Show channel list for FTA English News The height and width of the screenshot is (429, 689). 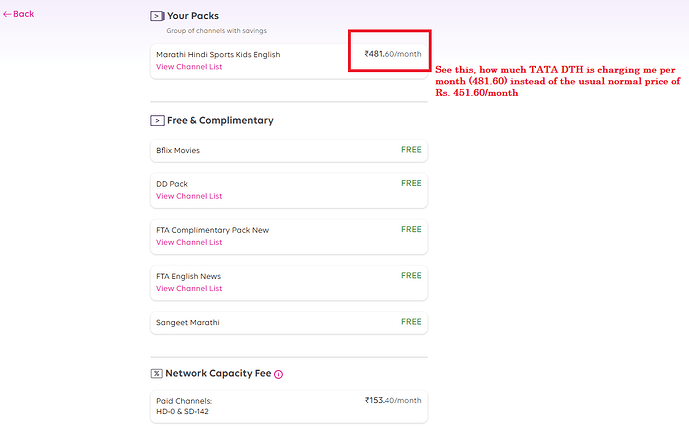coord(189,288)
